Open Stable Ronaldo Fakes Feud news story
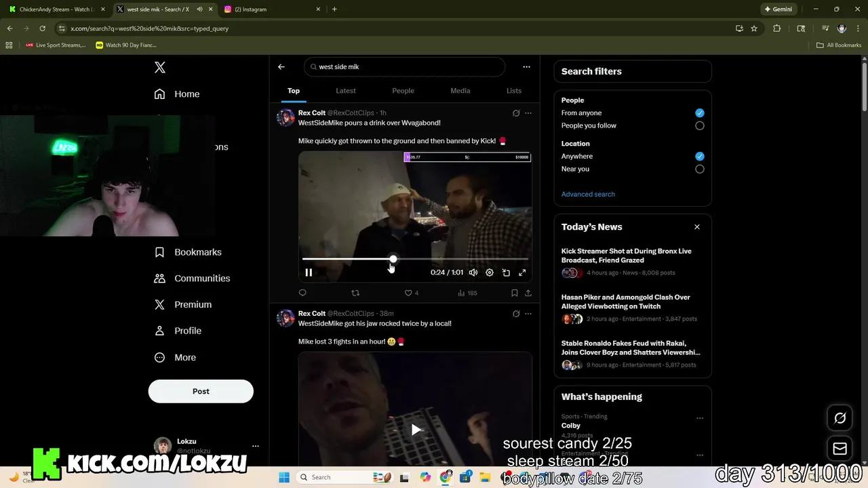 pyautogui.click(x=632, y=354)
